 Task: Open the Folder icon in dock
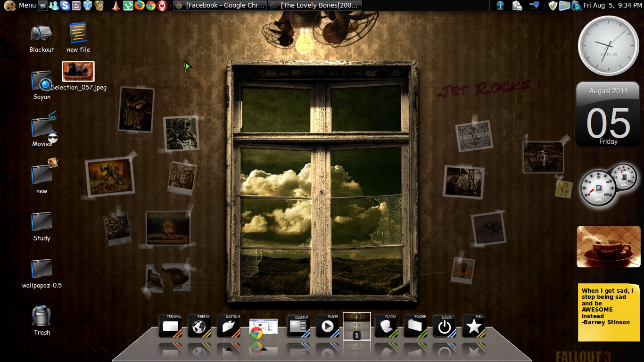[x=415, y=326]
